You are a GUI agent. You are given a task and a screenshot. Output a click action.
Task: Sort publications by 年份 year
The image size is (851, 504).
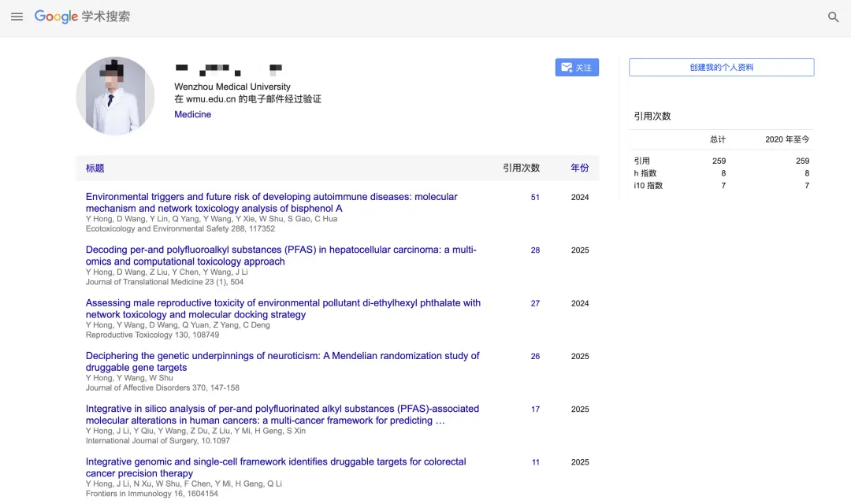580,168
